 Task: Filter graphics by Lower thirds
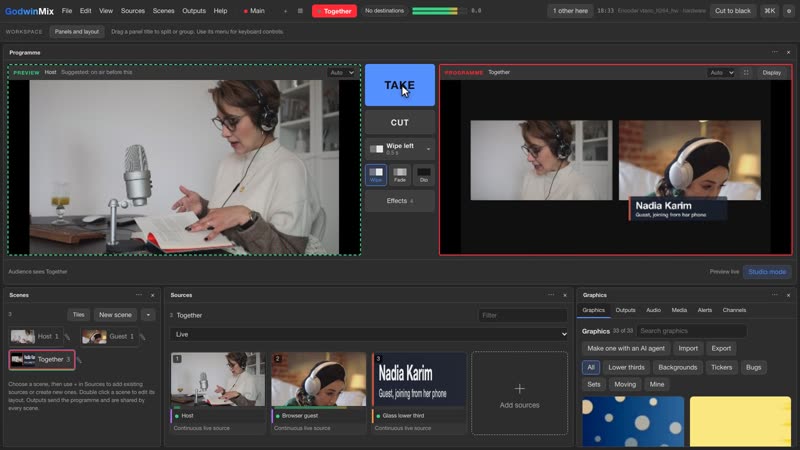(626, 367)
